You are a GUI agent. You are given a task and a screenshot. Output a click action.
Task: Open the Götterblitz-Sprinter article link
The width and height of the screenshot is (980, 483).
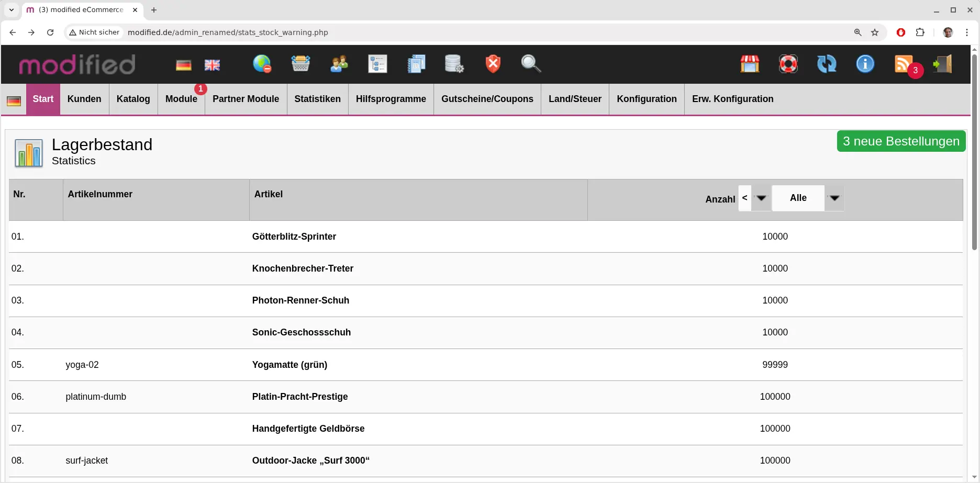294,237
